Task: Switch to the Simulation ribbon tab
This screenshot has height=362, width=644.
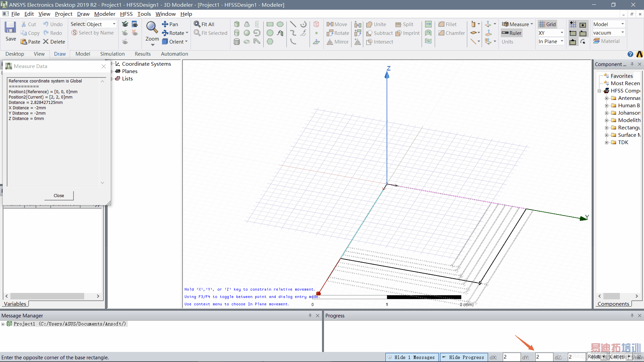Action: click(112, 54)
